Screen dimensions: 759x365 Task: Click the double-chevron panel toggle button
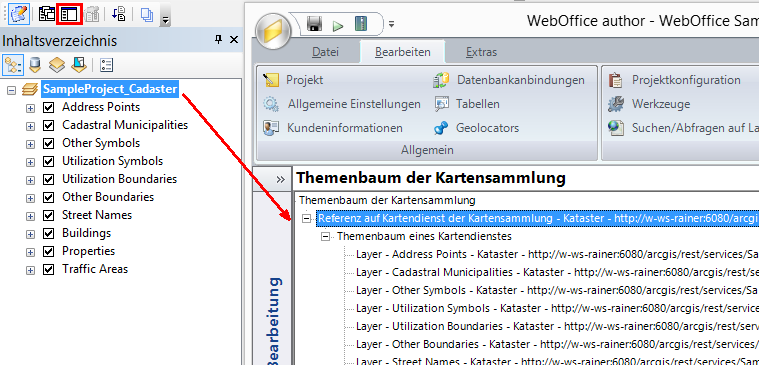coord(281,179)
